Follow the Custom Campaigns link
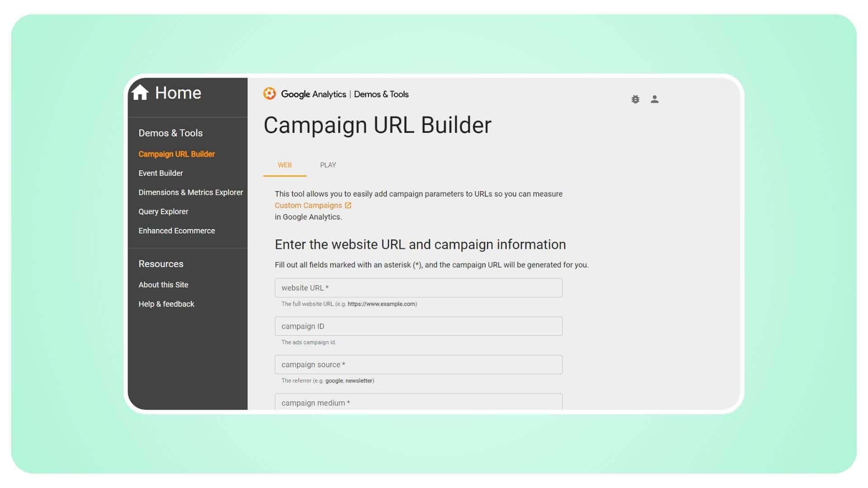 [308, 205]
